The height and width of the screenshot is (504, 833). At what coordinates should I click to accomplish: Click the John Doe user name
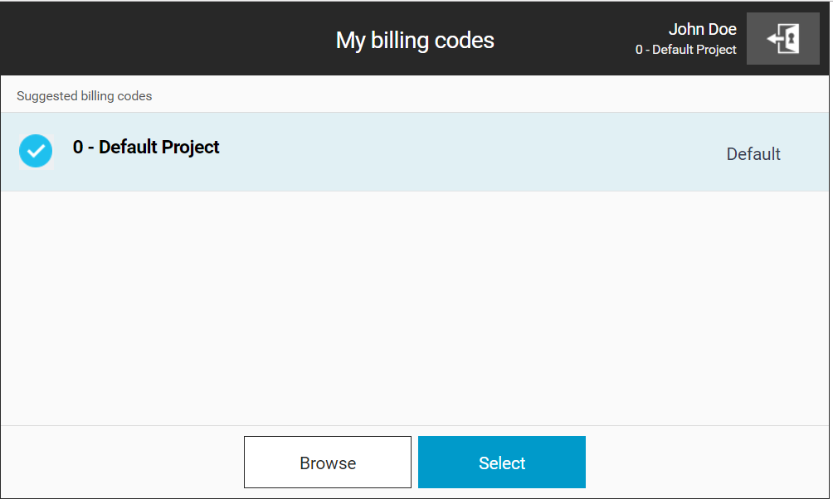pos(702,29)
